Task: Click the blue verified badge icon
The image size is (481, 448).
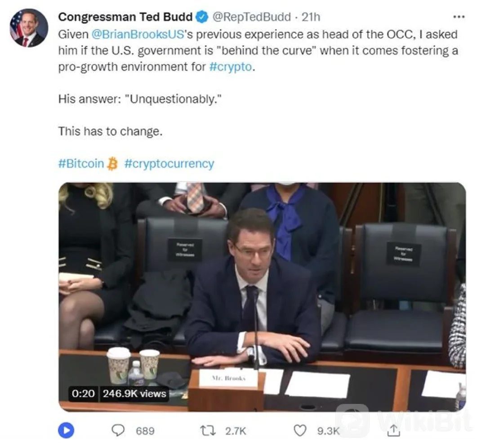Action: coord(202,17)
